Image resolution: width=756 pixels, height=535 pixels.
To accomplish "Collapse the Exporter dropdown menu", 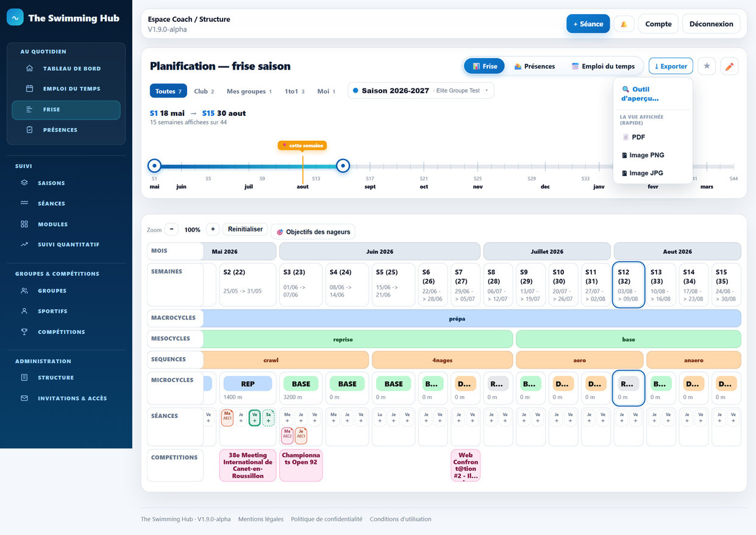I will tap(671, 66).
